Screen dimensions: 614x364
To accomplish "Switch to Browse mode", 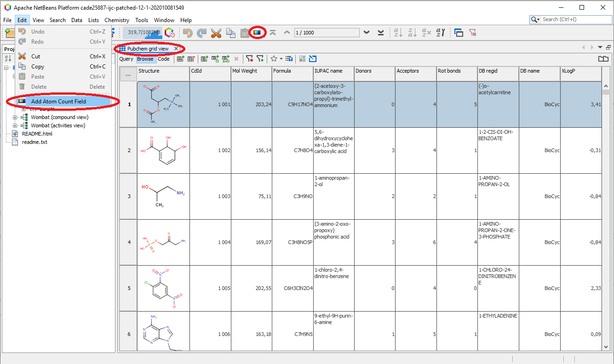I will click(145, 59).
